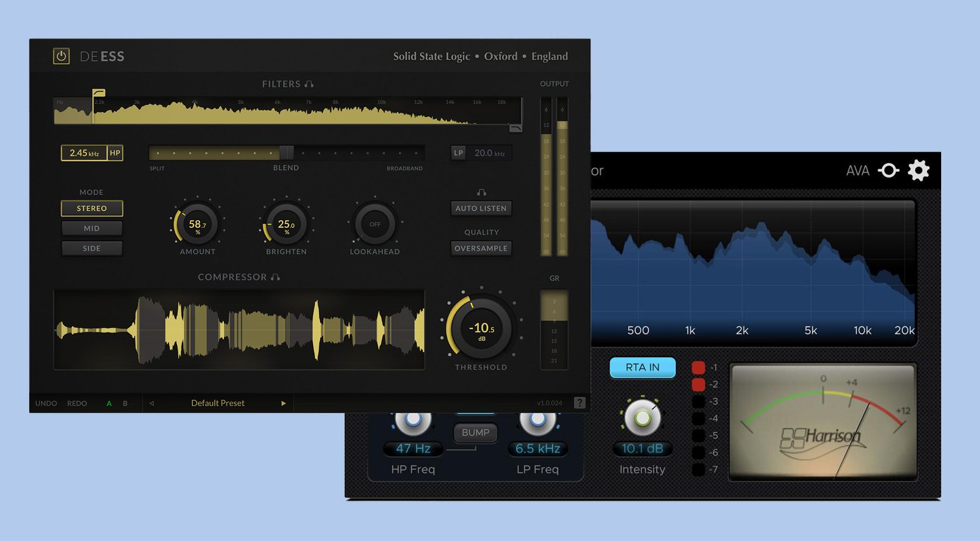Click the blue RTA spectrum graph in Harrison window

click(x=753, y=274)
